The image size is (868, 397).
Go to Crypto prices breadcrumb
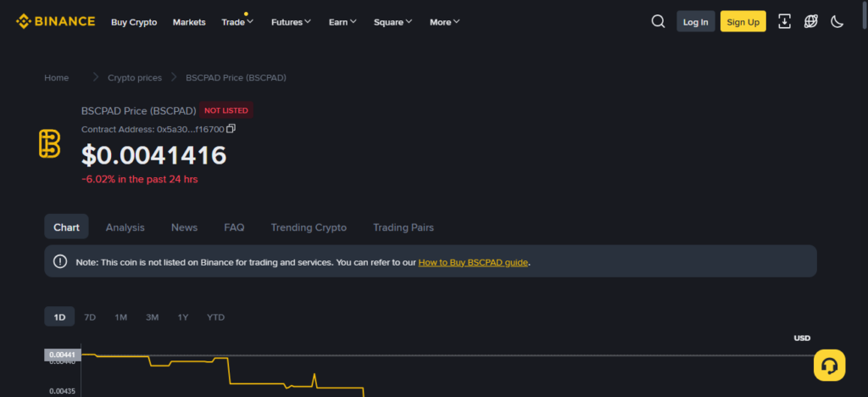[x=135, y=77]
